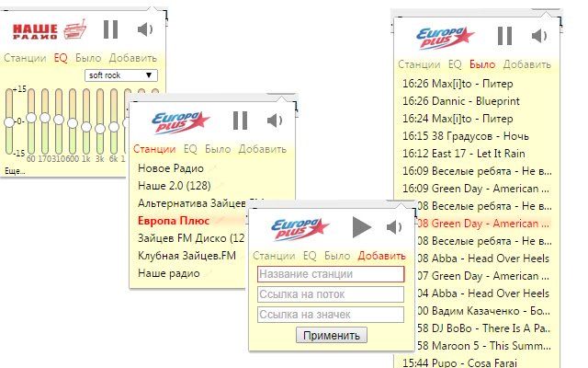Viewport: 588px width, 368px height.
Task: Select history entry DJ BoBo - There Is A Pa..
Action: pyautogui.click(x=484, y=328)
